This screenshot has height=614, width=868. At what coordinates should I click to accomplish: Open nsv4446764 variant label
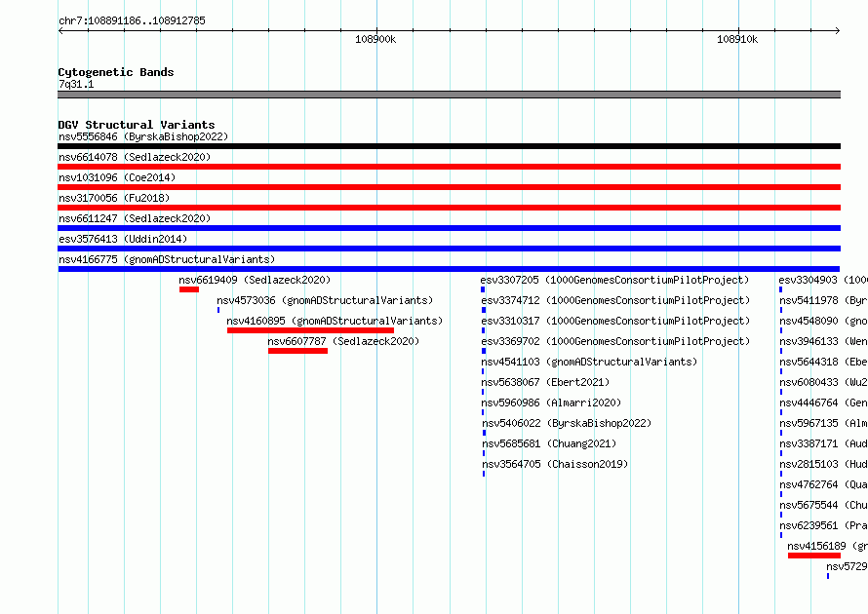(x=823, y=403)
